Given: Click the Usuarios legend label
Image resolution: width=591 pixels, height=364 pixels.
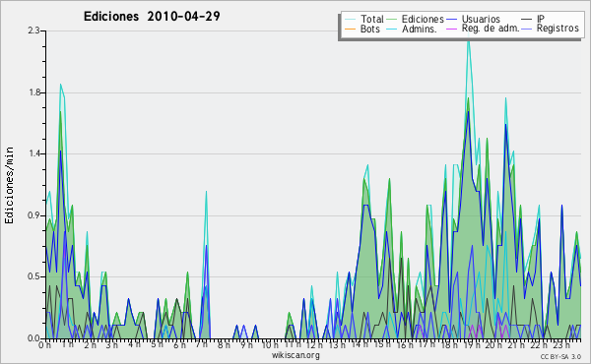Looking at the screenshot, I should point(481,19).
